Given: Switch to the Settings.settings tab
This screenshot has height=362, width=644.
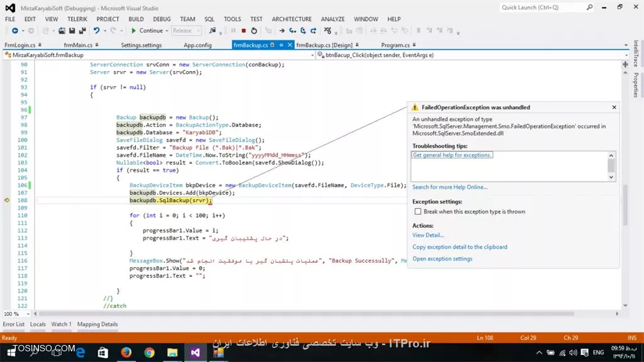Looking at the screenshot, I should pos(142,45).
